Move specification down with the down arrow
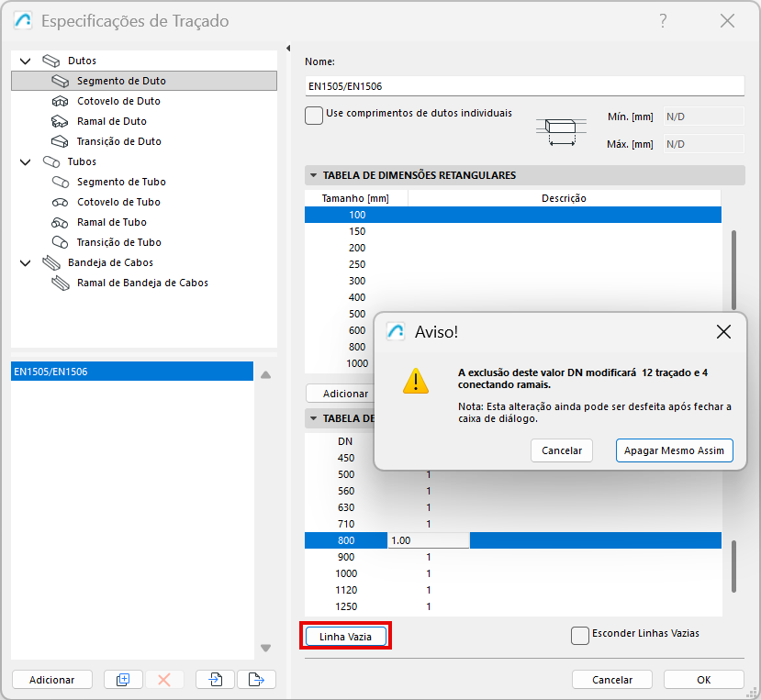The width and height of the screenshot is (761, 700). point(266,648)
